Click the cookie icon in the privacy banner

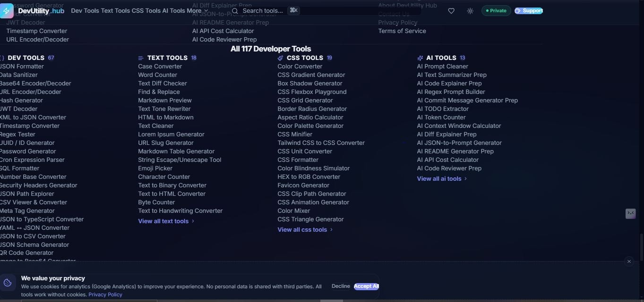pyautogui.click(x=8, y=283)
